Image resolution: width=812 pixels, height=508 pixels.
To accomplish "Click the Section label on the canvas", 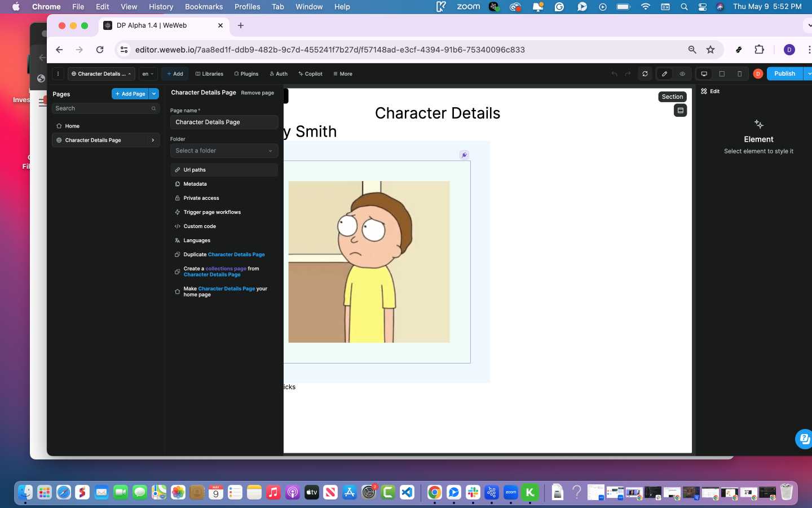I will 672,97.
